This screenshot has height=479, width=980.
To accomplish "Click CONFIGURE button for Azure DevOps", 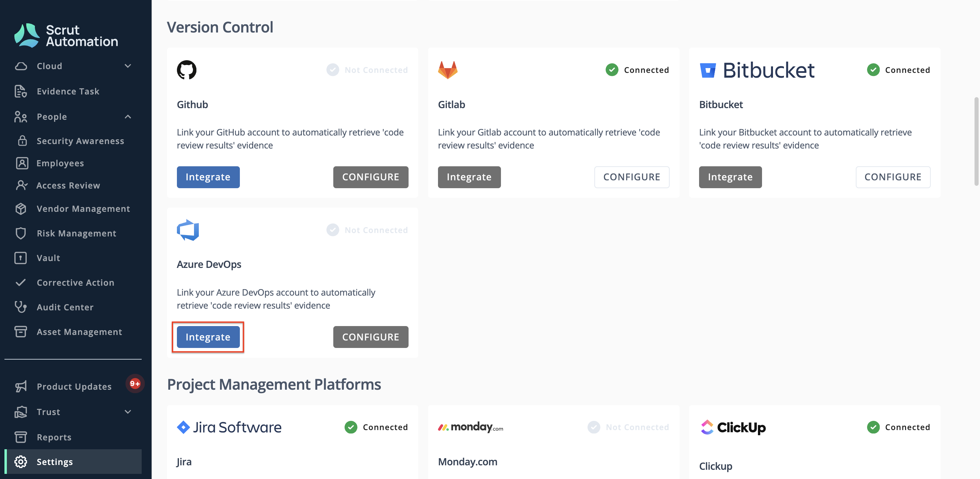I will [x=371, y=337].
